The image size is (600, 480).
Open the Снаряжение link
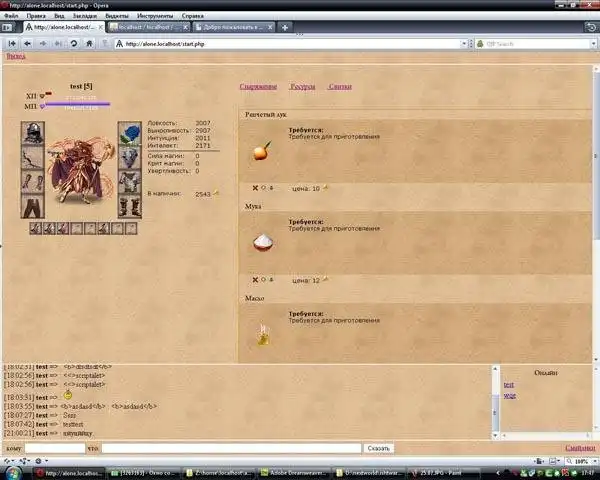click(x=258, y=87)
